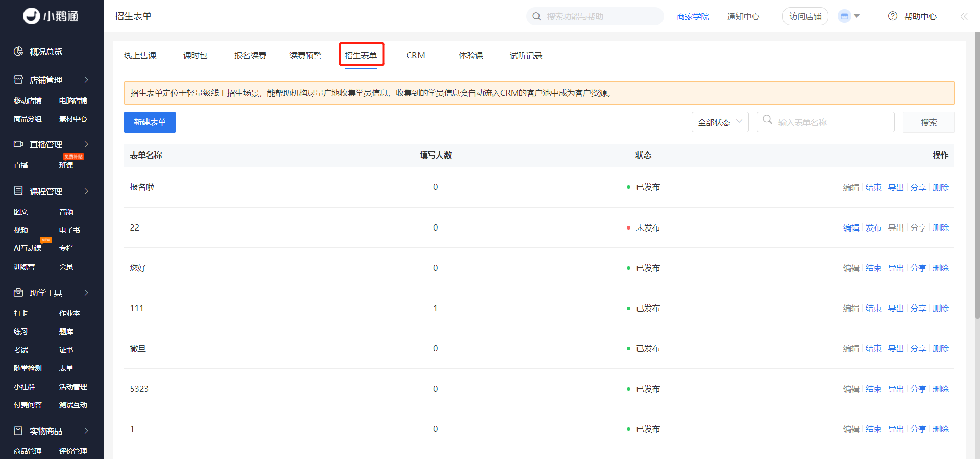Click 导出 for the form named 1
This screenshot has height=459, width=980.
pyautogui.click(x=896, y=429)
